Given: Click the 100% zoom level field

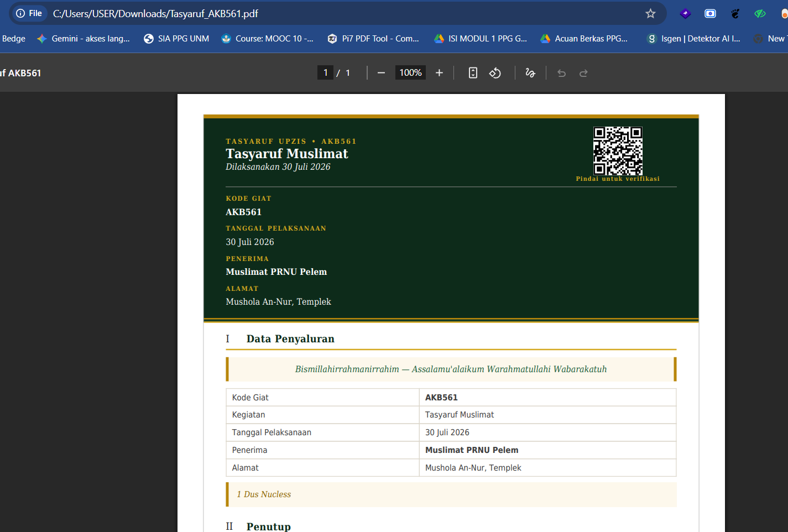Looking at the screenshot, I should pos(410,73).
